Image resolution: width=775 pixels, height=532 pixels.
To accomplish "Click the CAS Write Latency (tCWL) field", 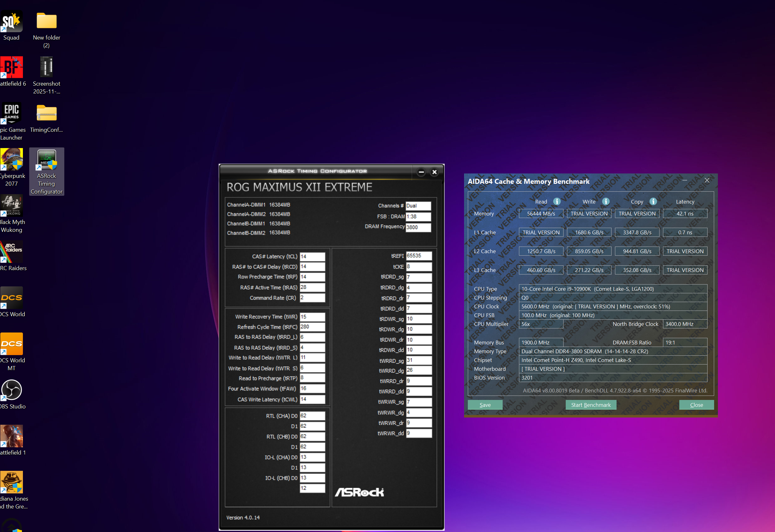I will tap(312, 399).
